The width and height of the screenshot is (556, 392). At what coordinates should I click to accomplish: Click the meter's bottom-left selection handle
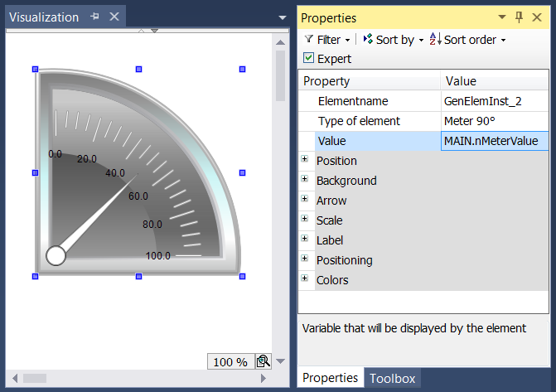click(35, 276)
